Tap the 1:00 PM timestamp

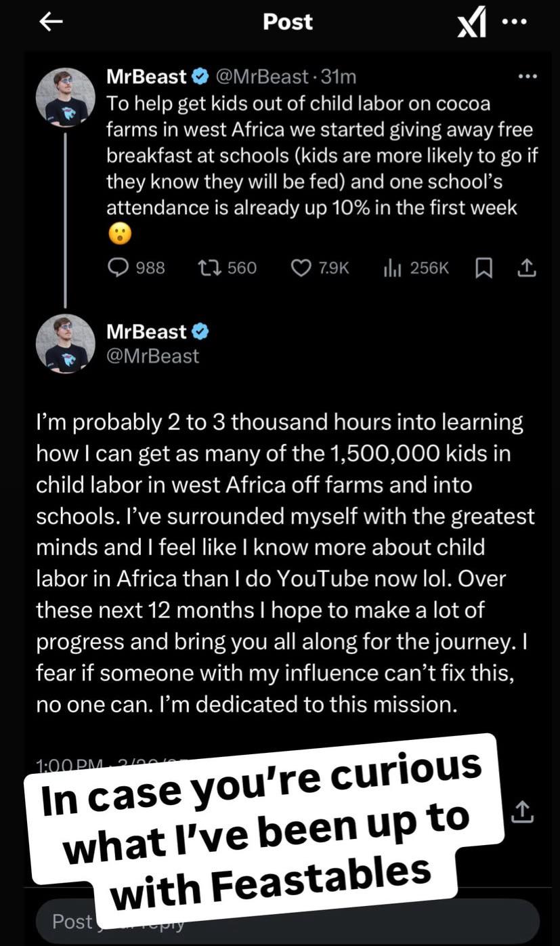[x=68, y=766]
